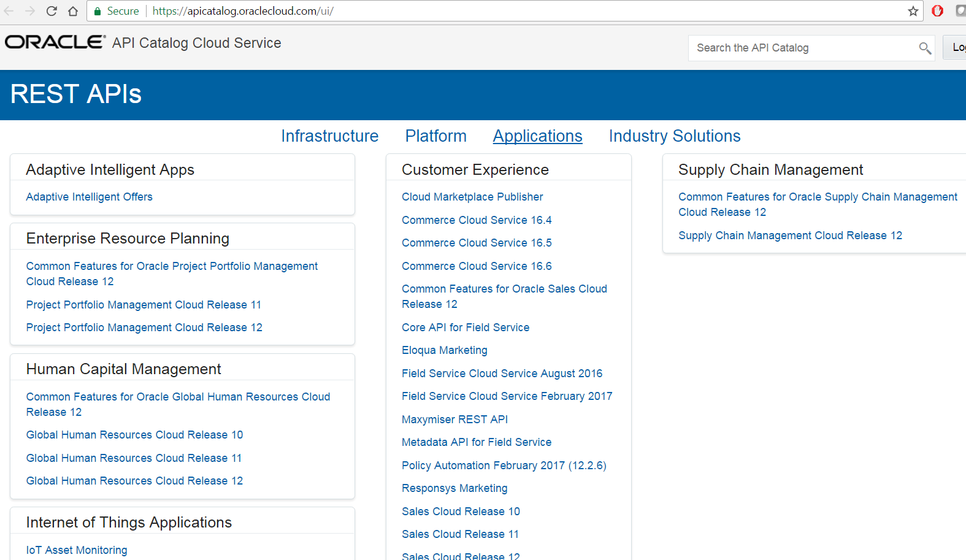Viewport: 966px width, 560px height.
Task: Open Common Features for Project Portfolio Management link
Action: point(172,274)
